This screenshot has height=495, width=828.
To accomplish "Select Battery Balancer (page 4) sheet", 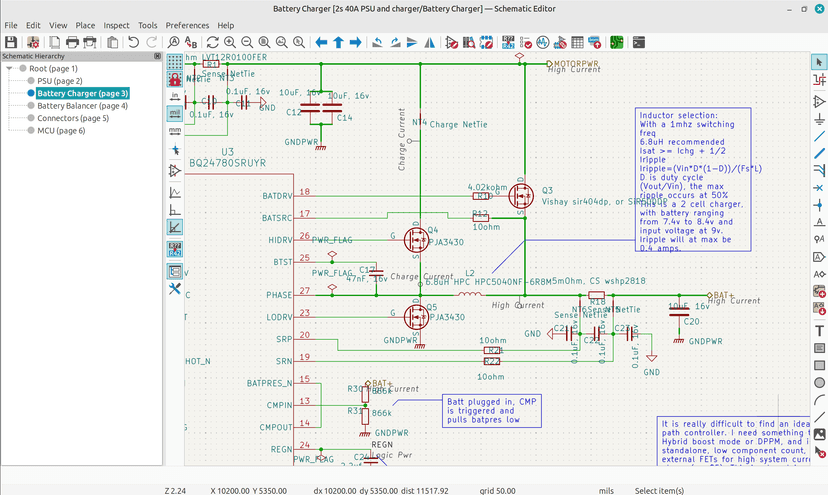I will click(x=82, y=105).
